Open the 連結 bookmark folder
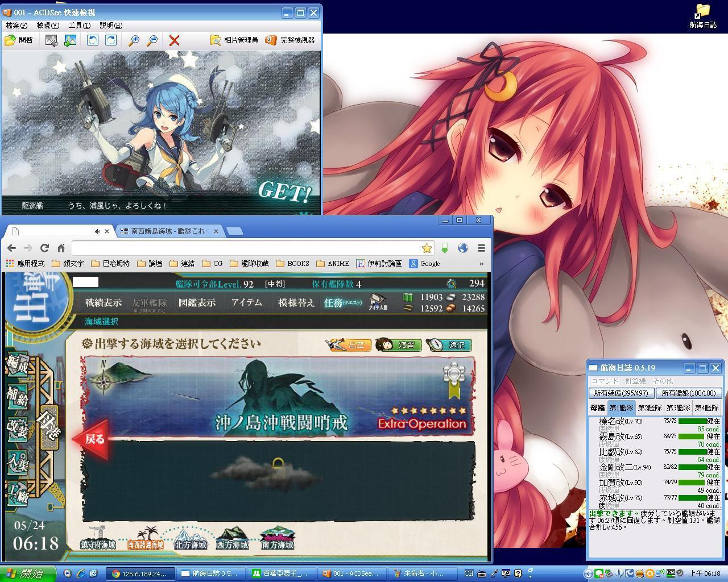 (x=182, y=264)
